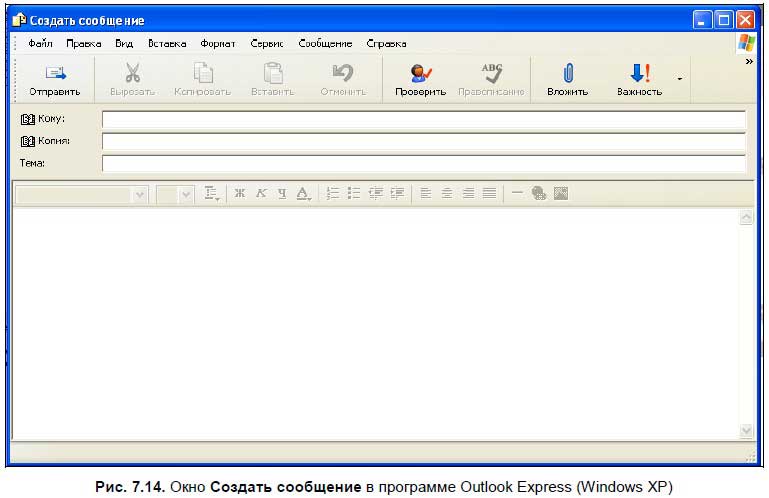Toggle italic К formatting button

(x=261, y=193)
